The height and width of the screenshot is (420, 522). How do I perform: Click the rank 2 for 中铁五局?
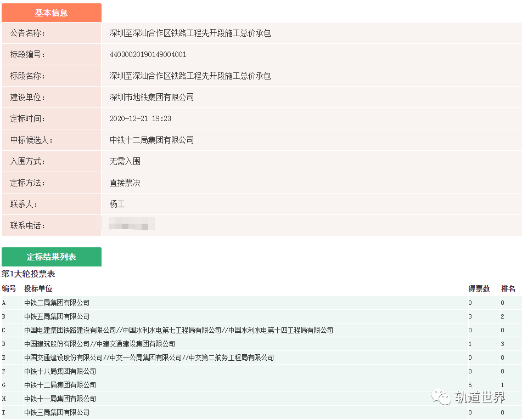point(502,316)
